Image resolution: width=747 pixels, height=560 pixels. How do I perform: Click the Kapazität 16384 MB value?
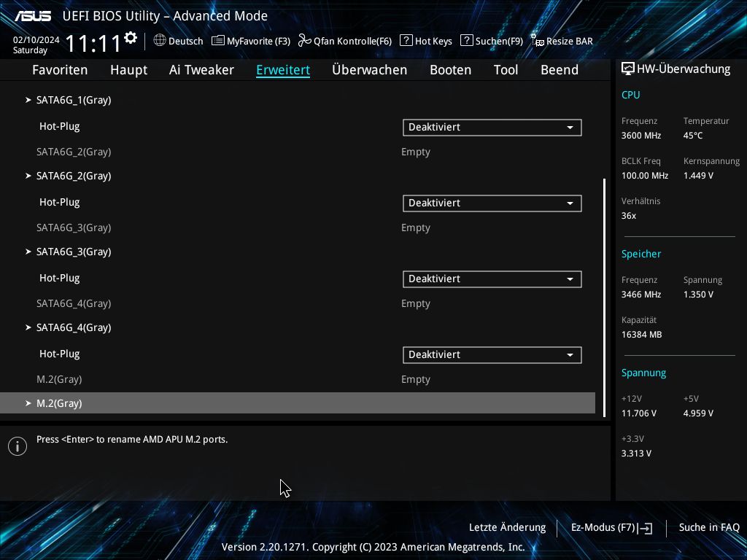point(642,334)
